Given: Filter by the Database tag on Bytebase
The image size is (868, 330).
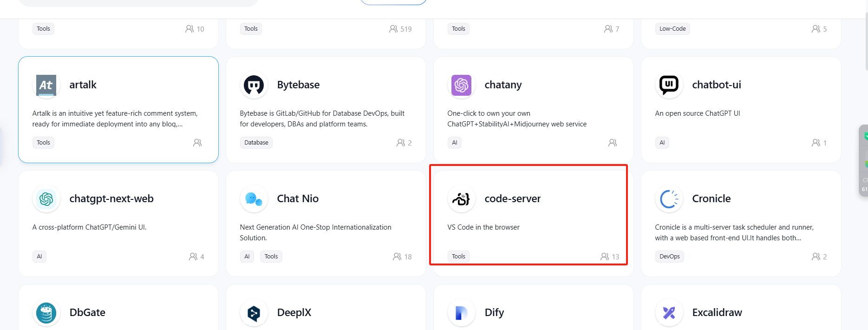Looking at the screenshot, I should (256, 143).
